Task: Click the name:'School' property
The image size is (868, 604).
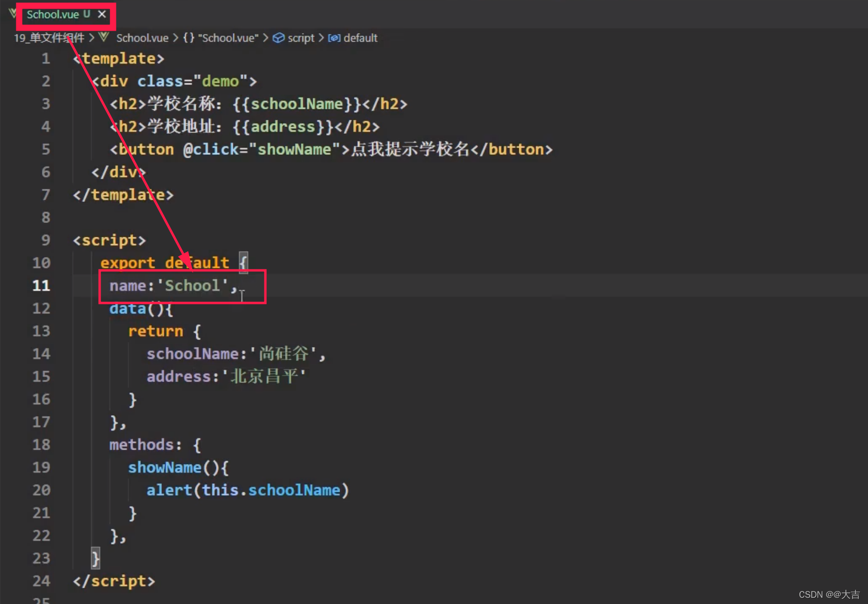Action: 169,286
